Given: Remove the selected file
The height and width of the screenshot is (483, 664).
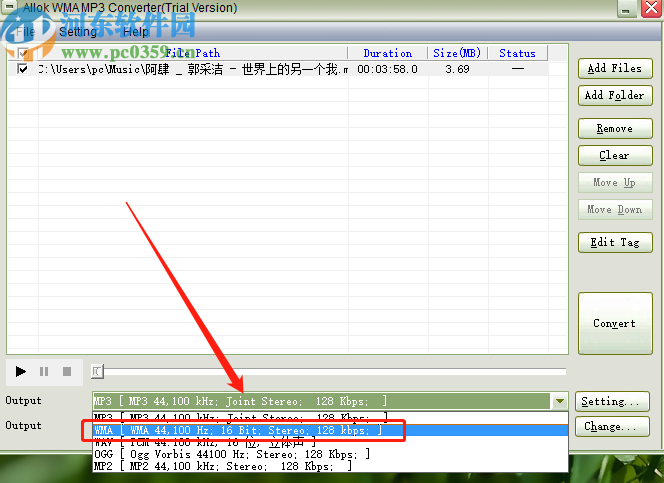Looking at the screenshot, I should (x=615, y=128).
